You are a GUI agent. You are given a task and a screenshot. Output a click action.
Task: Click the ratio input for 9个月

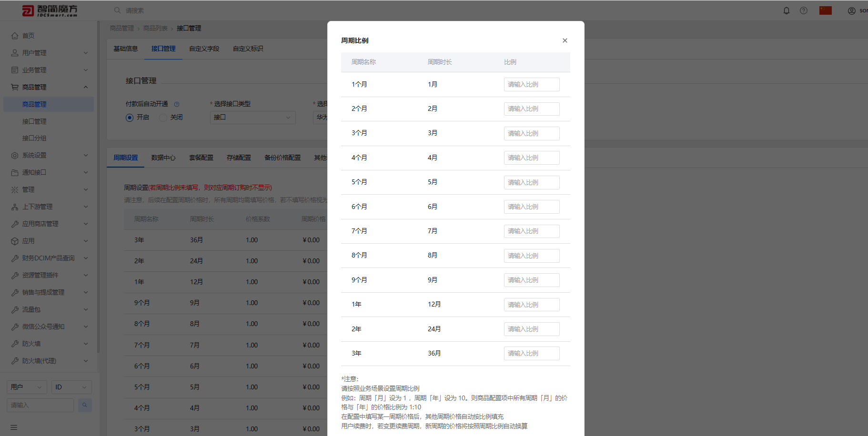tap(532, 280)
